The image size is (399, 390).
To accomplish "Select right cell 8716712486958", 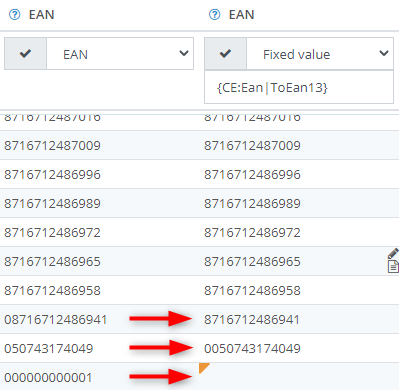I will pyautogui.click(x=252, y=291).
